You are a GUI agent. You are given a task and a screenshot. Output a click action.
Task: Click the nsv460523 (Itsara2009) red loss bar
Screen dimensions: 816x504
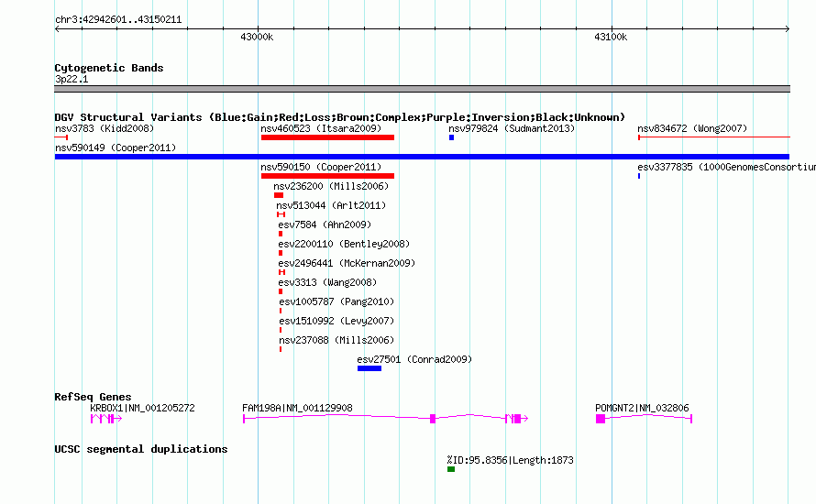tap(327, 137)
